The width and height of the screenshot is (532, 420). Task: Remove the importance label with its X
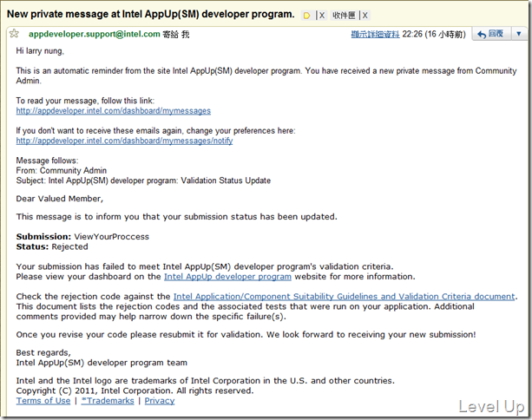coord(322,16)
